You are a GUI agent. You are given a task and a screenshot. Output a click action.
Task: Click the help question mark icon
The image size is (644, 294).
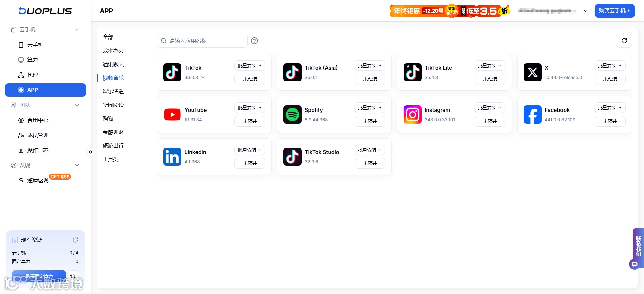[255, 41]
